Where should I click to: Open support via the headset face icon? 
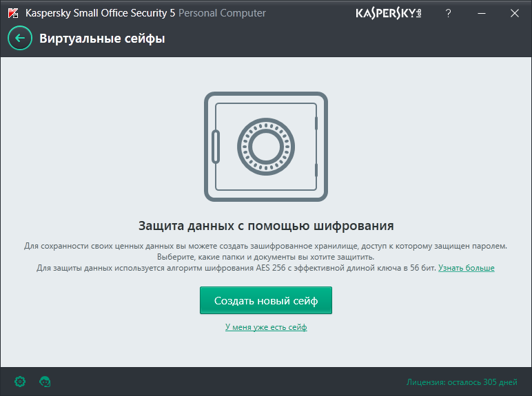coord(45,382)
